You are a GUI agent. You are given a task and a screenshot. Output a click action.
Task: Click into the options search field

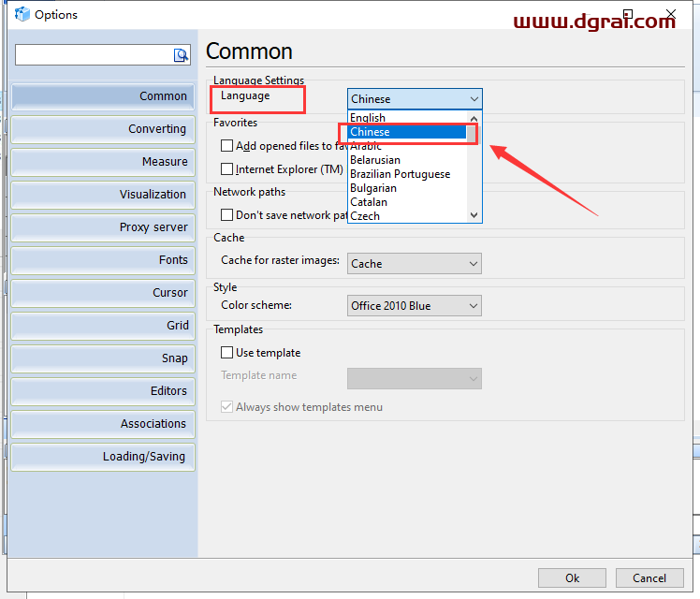[94, 55]
